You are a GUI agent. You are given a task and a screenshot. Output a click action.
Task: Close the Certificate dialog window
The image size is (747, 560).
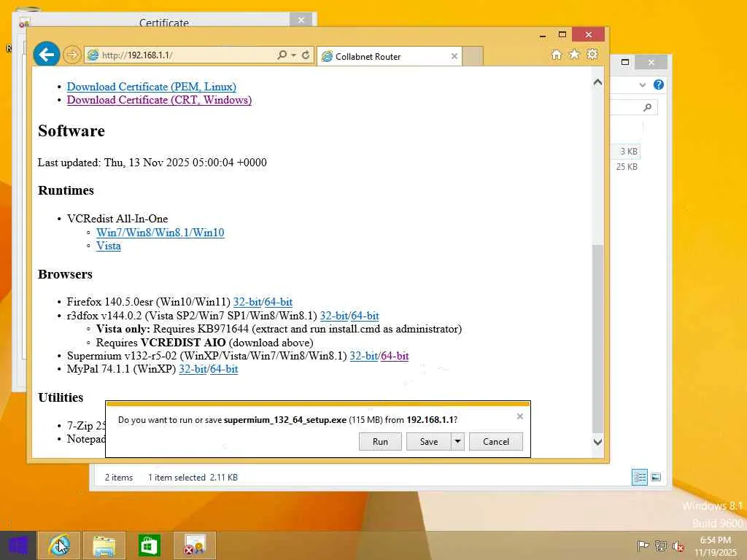(x=301, y=20)
